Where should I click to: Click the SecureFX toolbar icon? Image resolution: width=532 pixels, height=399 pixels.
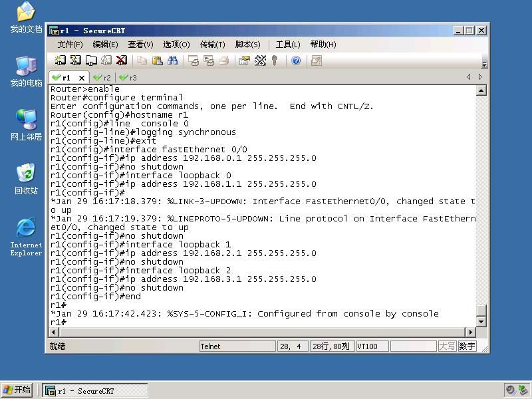point(317,61)
